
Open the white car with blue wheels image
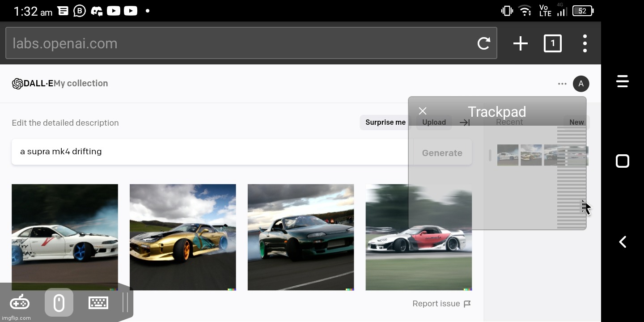[x=65, y=237]
